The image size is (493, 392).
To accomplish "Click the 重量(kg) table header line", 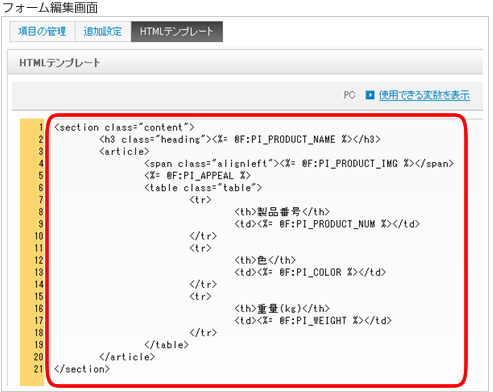I will 282,308.
